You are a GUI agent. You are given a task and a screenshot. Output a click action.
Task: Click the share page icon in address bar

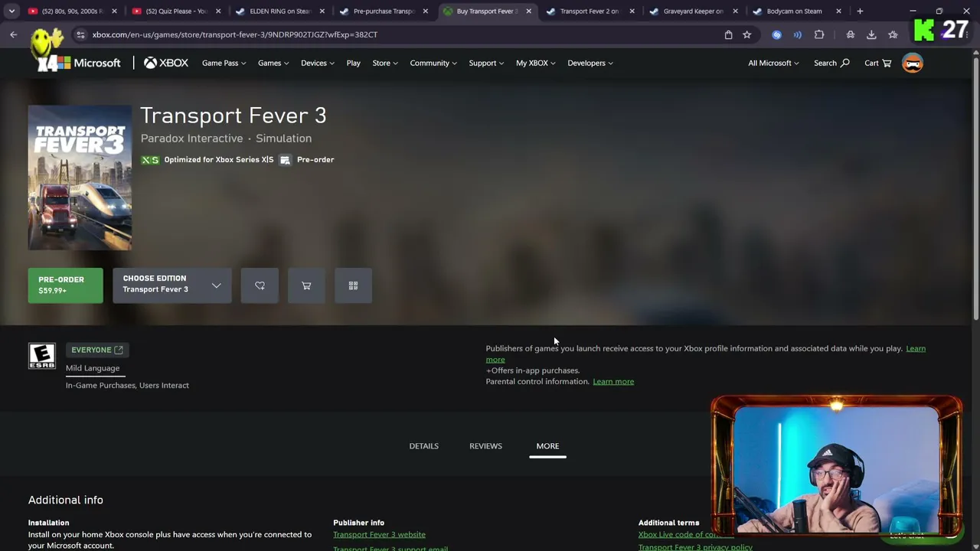[x=728, y=34]
